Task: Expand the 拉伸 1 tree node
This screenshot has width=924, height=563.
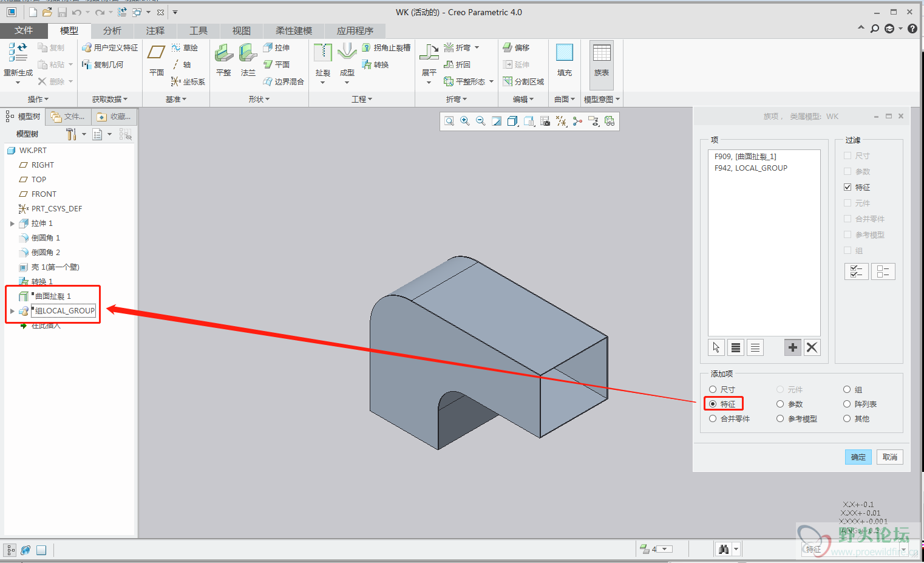Action: [12, 223]
